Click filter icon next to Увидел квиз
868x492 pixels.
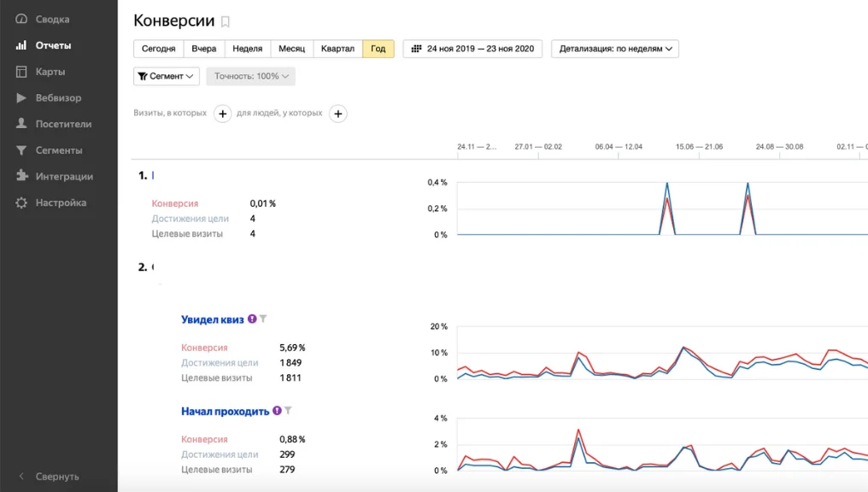[263, 319]
